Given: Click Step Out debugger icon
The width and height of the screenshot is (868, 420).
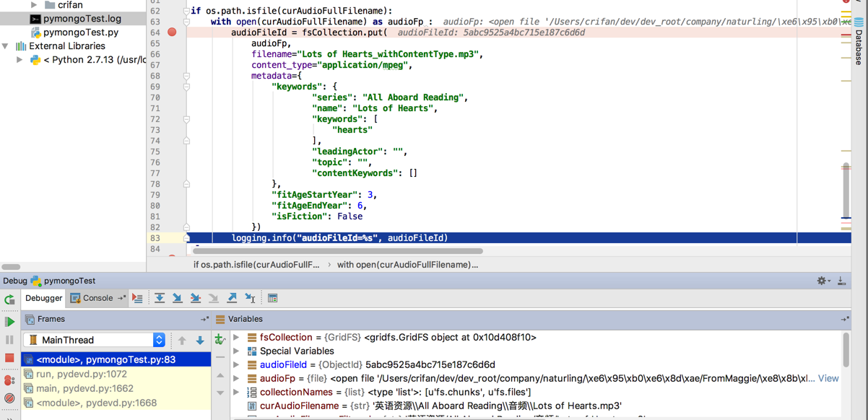Looking at the screenshot, I should point(232,298).
